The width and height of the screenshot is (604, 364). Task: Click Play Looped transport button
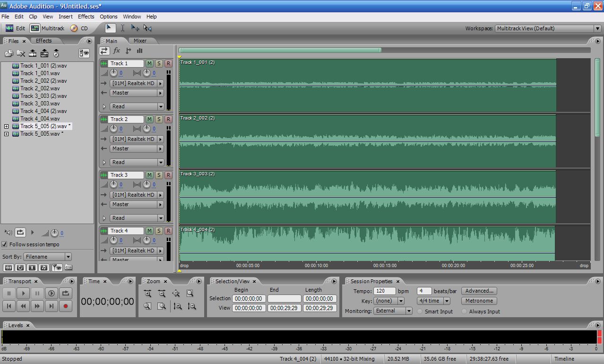(x=66, y=293)
